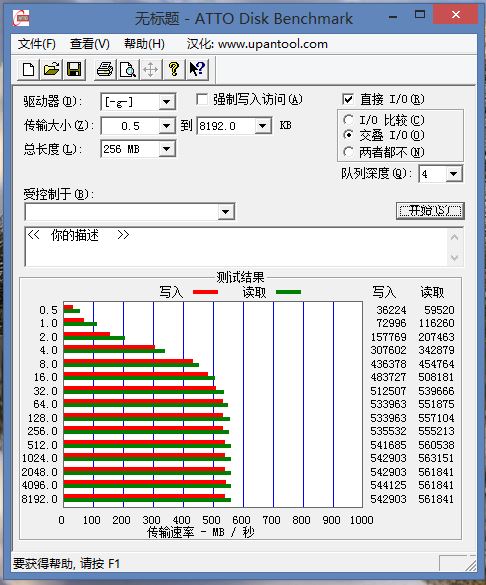Click the 读取 results column header
The image size is (486, 585).
[432, 292]
